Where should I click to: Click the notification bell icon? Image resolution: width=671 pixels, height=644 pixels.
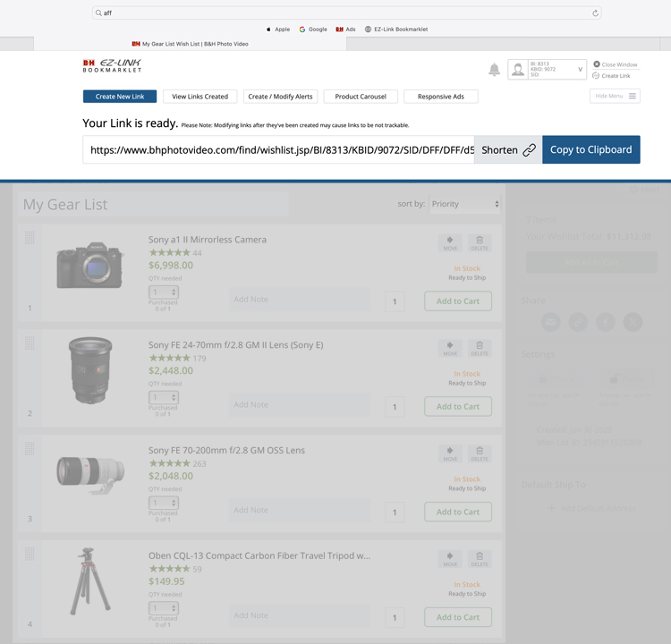494,70
